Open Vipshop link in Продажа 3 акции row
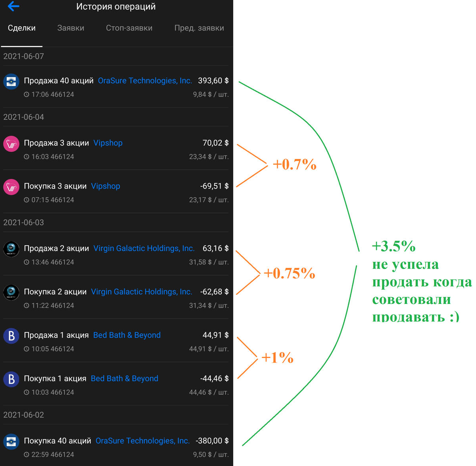 click(x=108, y=143)
